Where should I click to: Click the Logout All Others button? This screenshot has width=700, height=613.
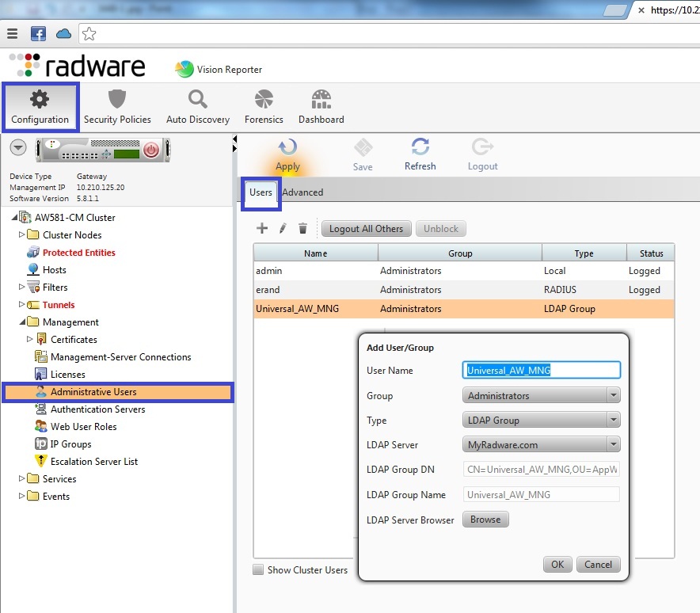pyautogui.click(x=366, y=228)
